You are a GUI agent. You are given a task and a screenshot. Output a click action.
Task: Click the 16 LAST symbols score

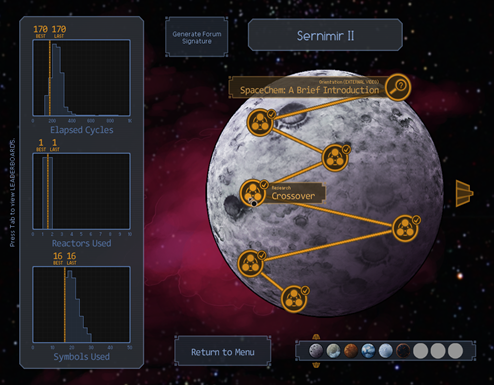[x=71, y=258]
